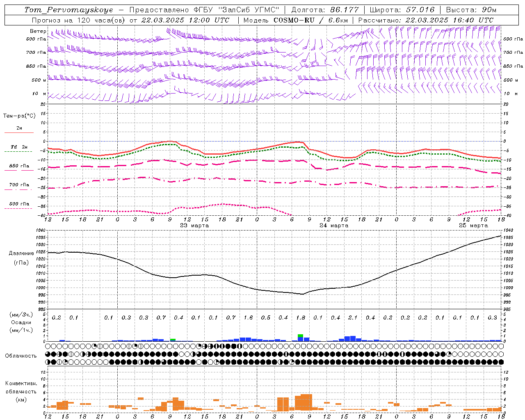Click the Прогноз на 120 часа(ов) text

(x=79, y=20)
